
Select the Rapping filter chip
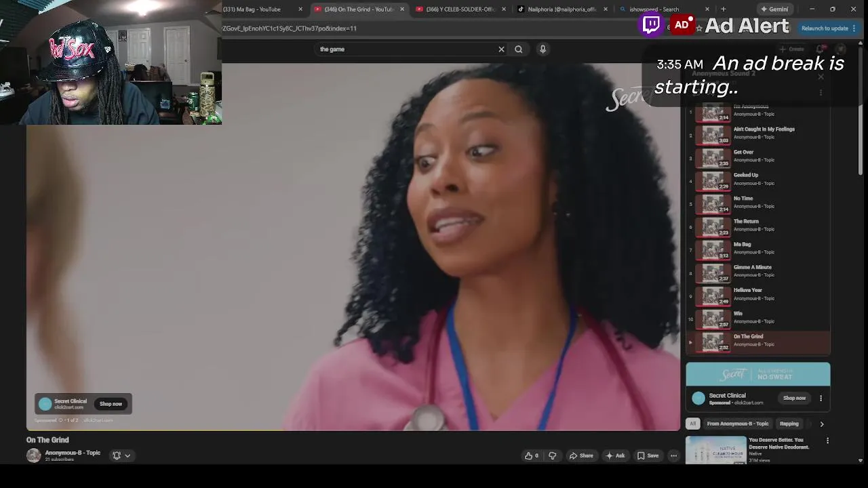click(789, 424)
